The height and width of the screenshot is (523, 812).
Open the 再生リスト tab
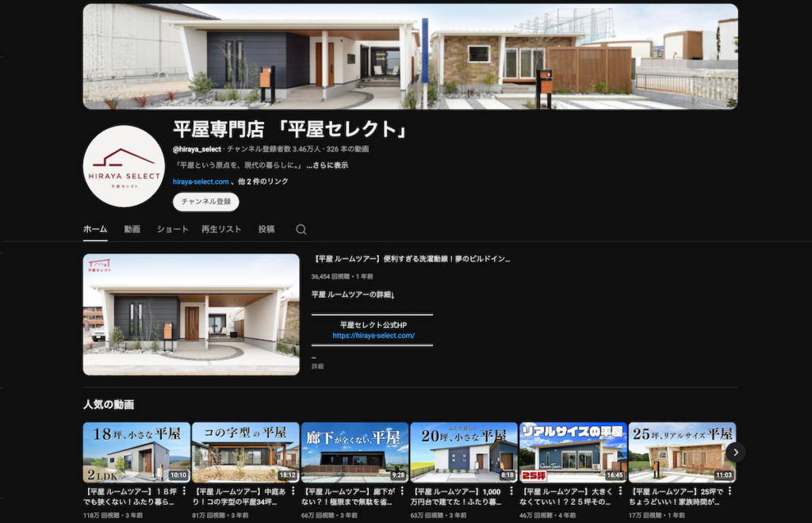[x=221, y=229]
